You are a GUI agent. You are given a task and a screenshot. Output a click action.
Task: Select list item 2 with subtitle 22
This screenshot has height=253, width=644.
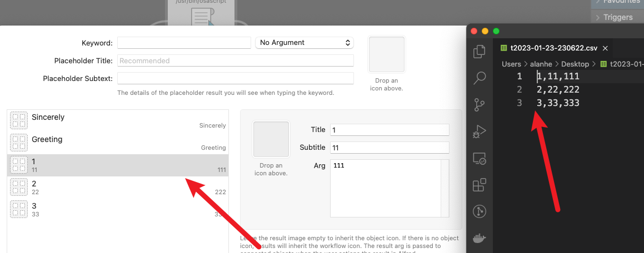[118, 188]
